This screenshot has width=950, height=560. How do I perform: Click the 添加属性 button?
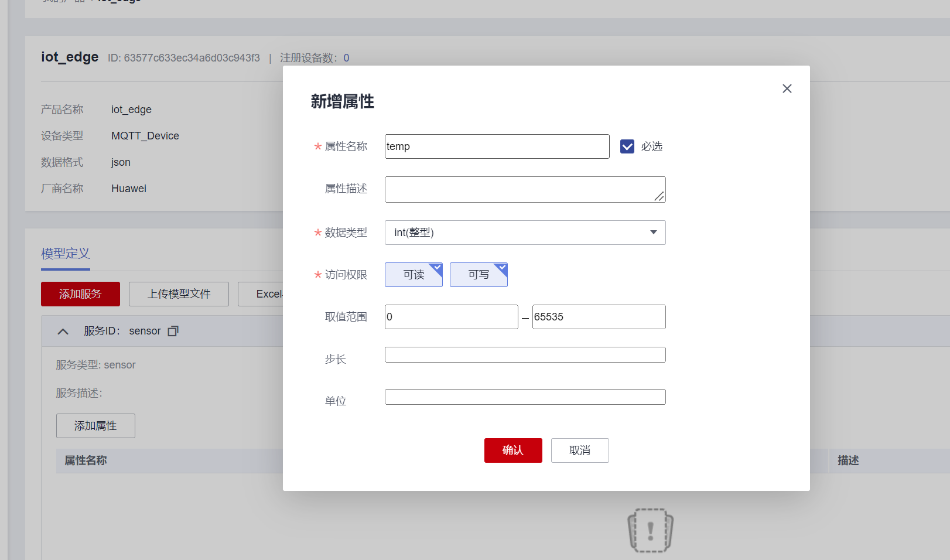click(x=95, y=426)
